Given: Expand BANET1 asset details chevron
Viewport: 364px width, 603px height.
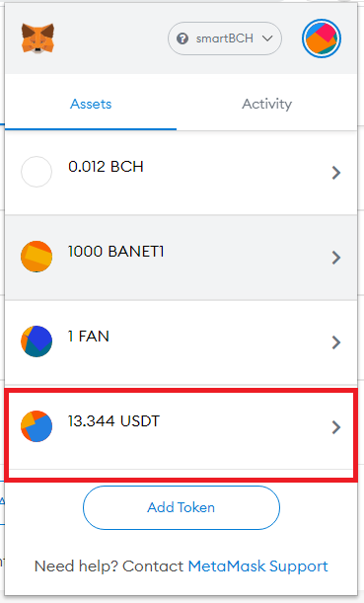Looking at the screenshot, I should click(336, 258).
